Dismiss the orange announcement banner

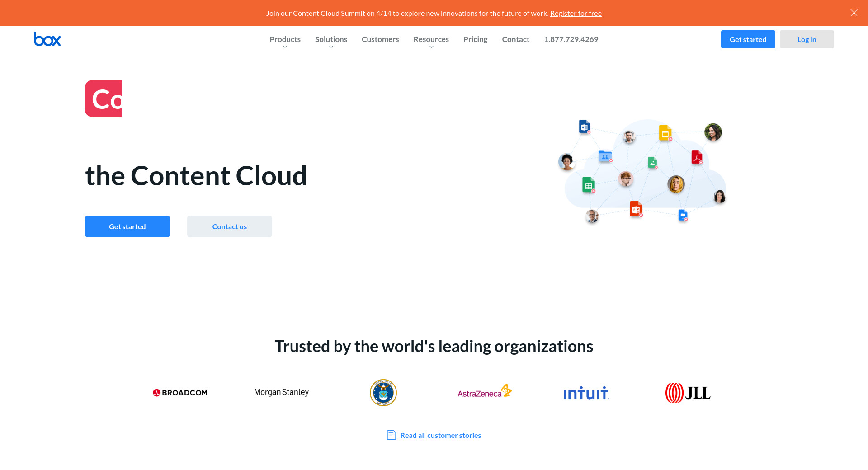pos(854,13)
